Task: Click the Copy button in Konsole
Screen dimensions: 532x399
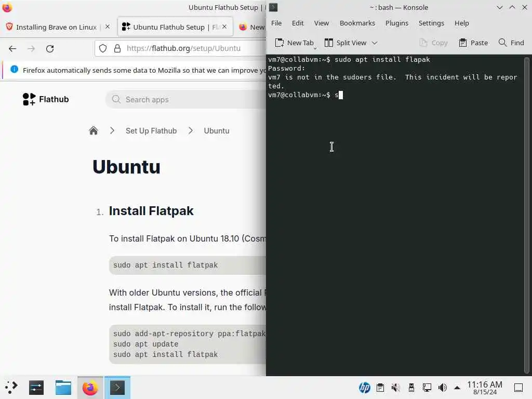Action: pos(433,43)
